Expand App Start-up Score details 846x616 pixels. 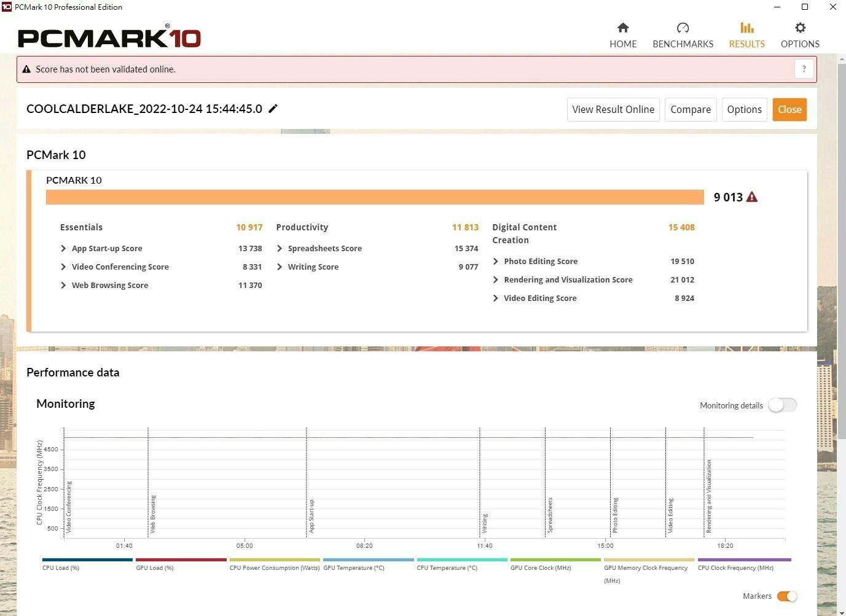(63, 249)
